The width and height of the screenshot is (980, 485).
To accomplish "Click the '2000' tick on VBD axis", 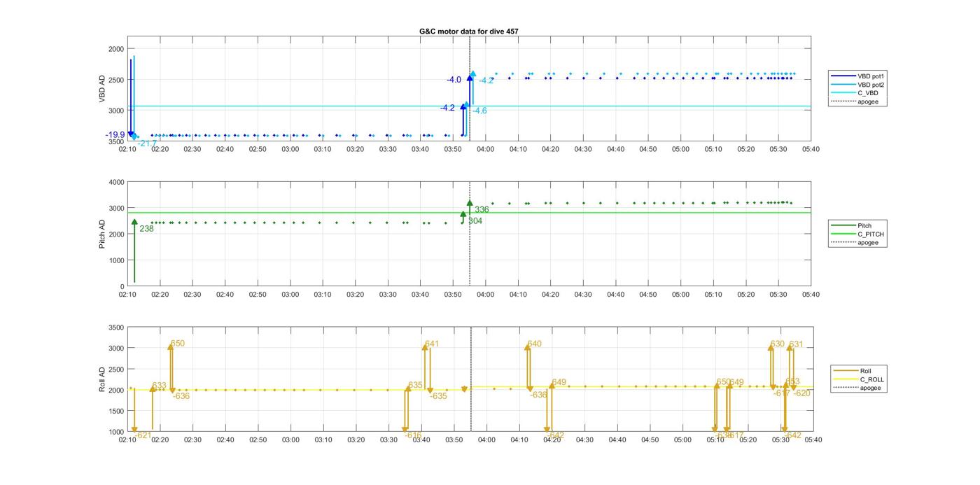I will pyautogui.click(x=116, y=49).
